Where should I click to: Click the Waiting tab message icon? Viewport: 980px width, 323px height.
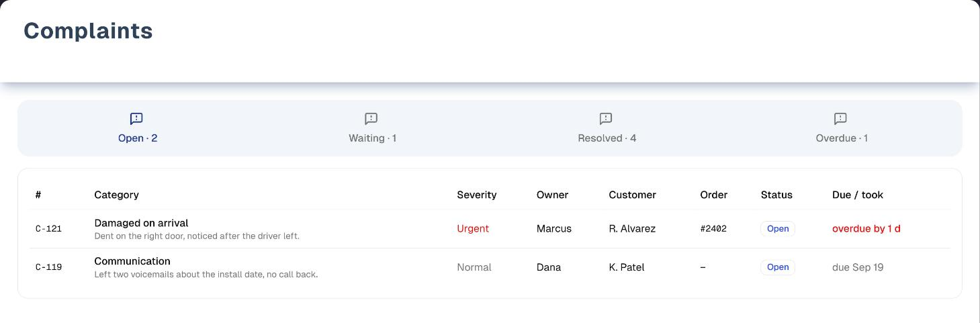click(x=371, y=119)
